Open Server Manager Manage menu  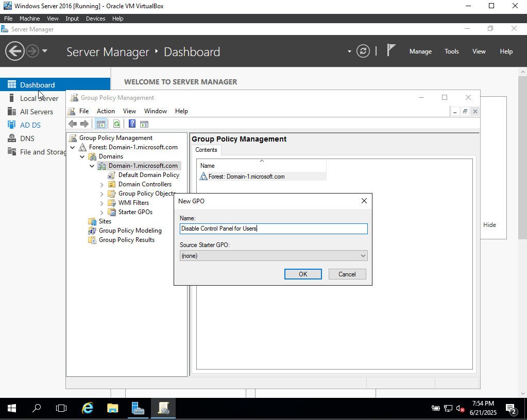420,51
